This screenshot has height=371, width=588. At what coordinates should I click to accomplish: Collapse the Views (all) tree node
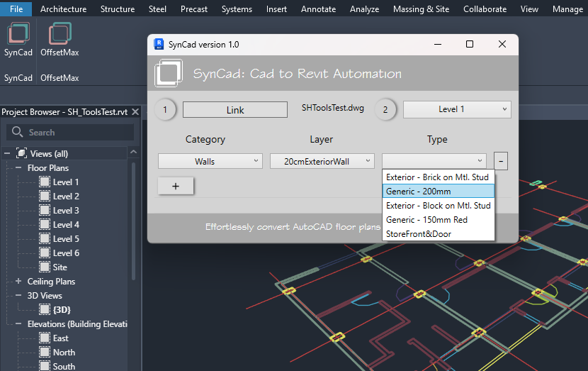[7, 153]
